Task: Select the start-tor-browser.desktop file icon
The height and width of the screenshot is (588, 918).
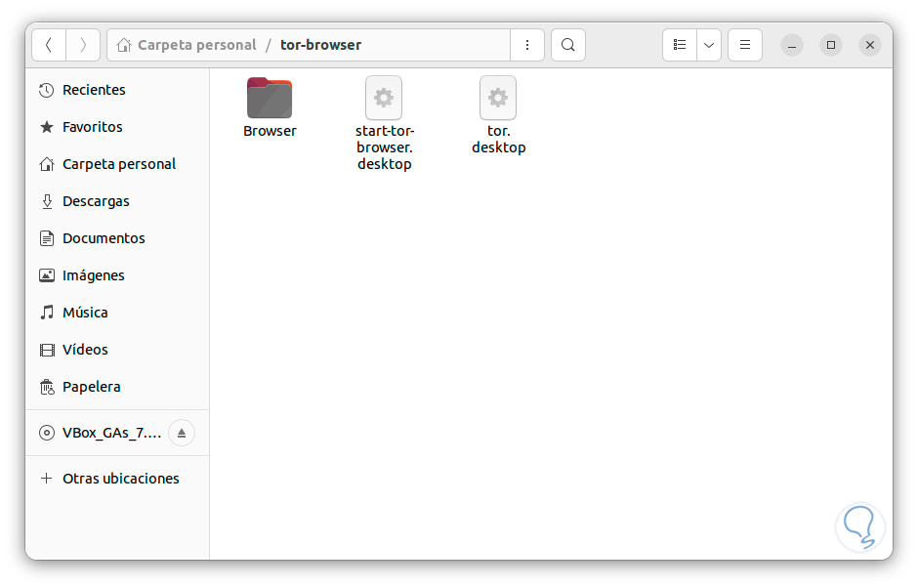Action: click(384, 98)
